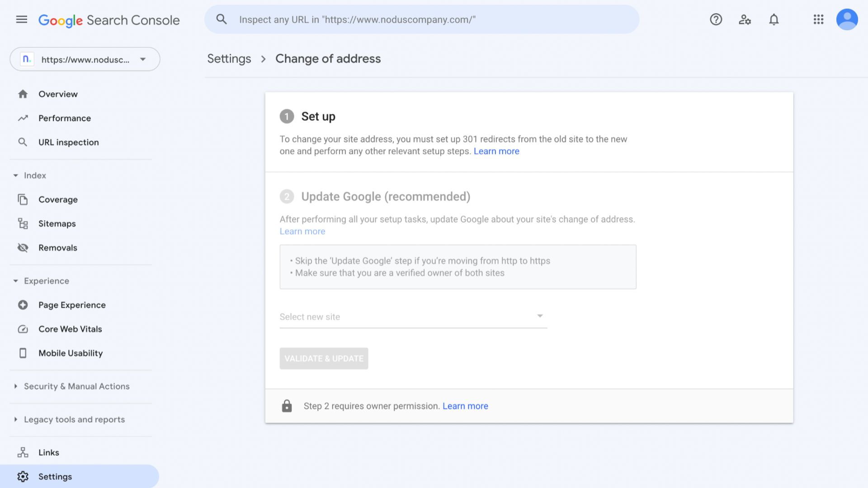868x488 pixels.
Task: Click the Performance trend icon
Action: tap(23, 118)
